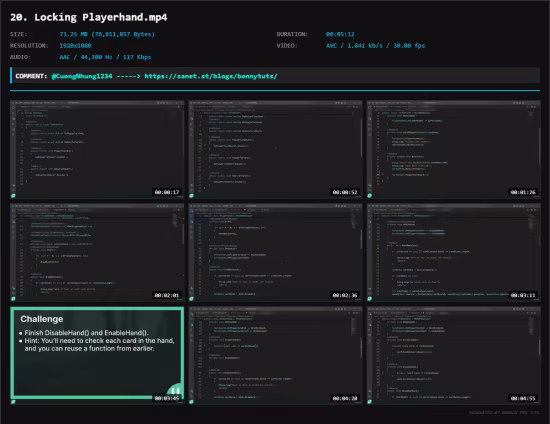The width and height of the screenshot is (550, 424).
Task: Open the thumbnail stamped 00:00:17
Action: (97, 149)
